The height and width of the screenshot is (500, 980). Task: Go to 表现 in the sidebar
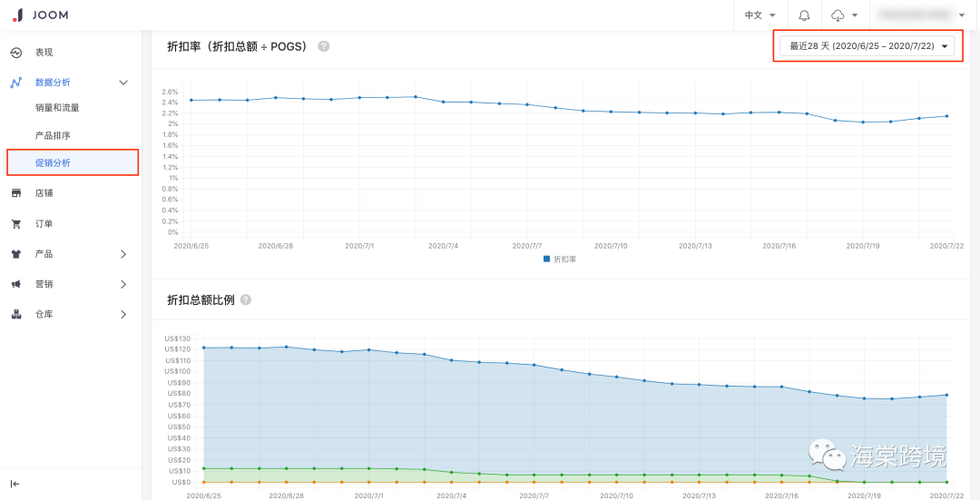[x=44, y=53]
